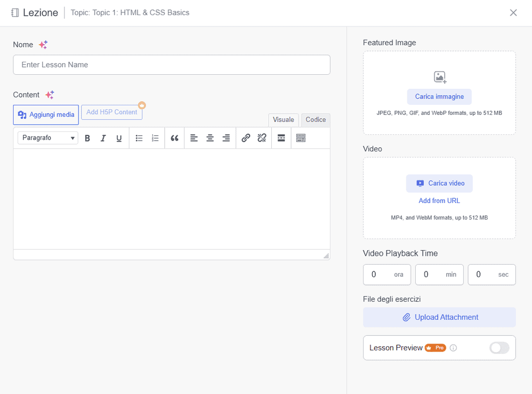Screen dimensions: 532x394
Task: Click the AI sparkle icon beside Nome
Action: [43, 45]
